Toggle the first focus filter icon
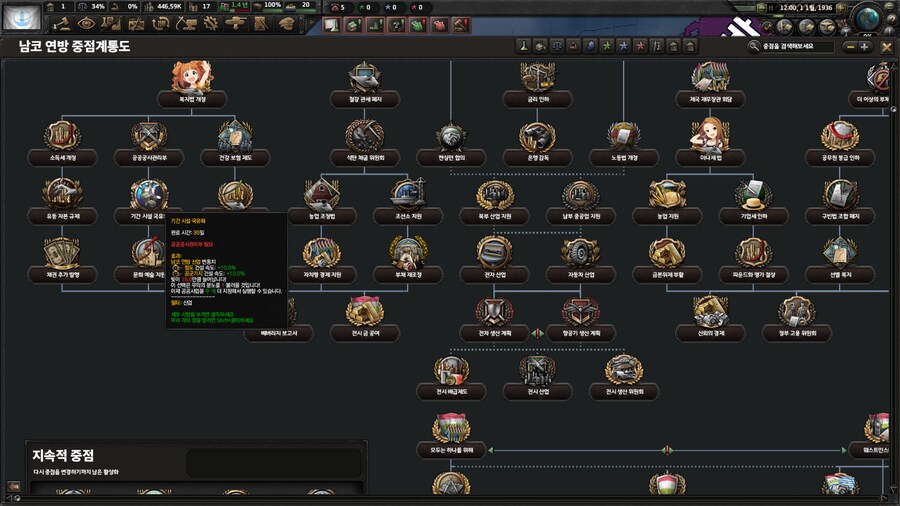The width and height of the screenshot is (900, 506). (x=522, y=46)
